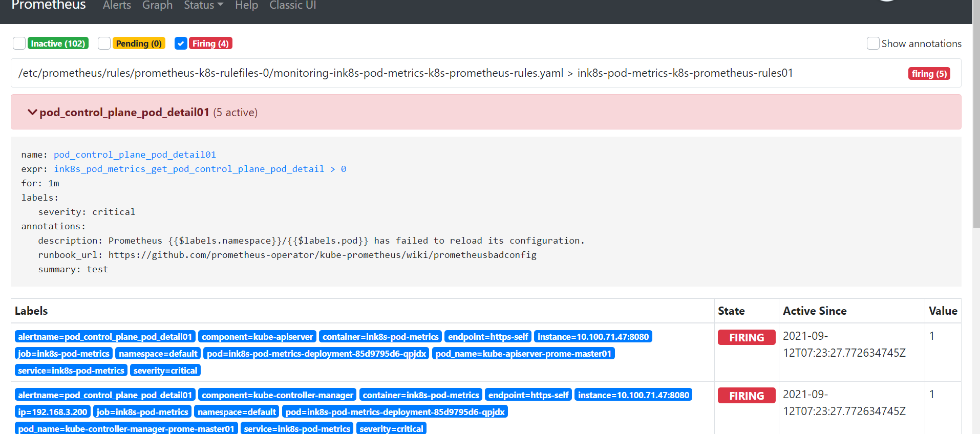Open the Status dropdown menu
The image size is (980, 434).
(x=203, y=5)
